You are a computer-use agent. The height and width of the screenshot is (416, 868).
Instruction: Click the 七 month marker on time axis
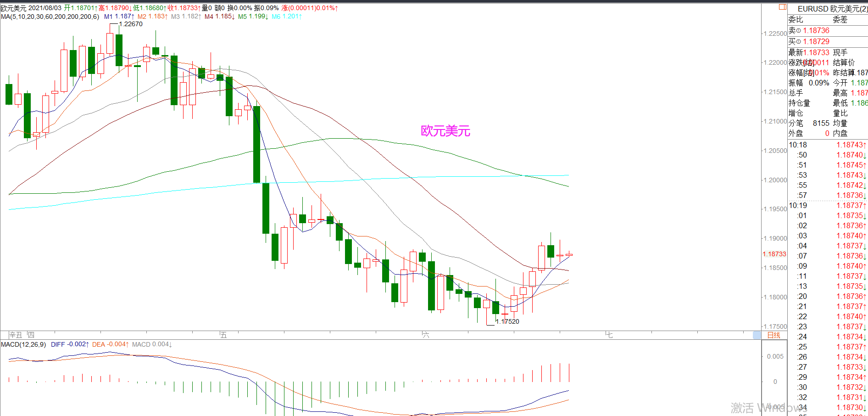click(609, 335)
